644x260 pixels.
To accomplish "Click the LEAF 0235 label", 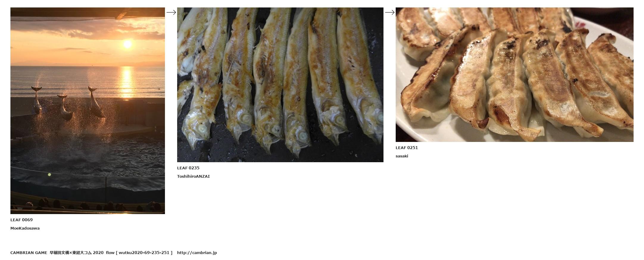I will click(188, 168).
